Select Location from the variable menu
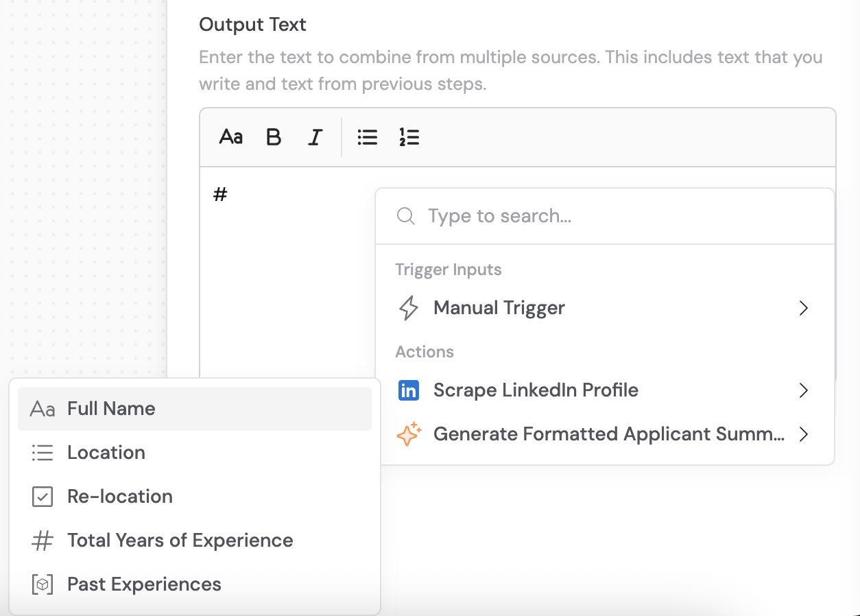The height and width of the screenshot is (616, 860). pyautogui.click(x=106, y=452)
